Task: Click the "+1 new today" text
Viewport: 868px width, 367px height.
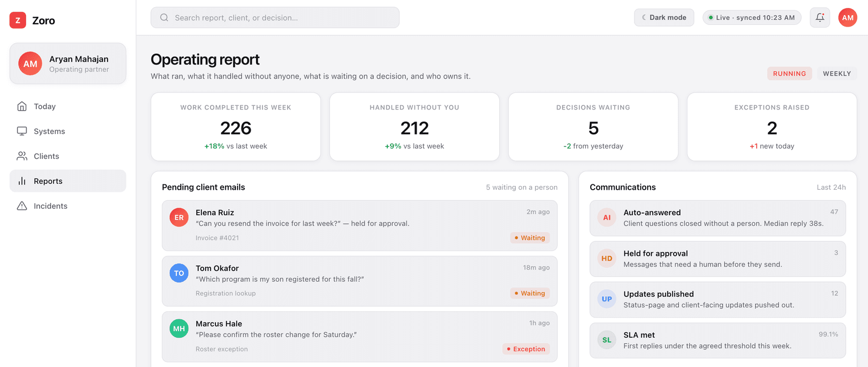Action: click(x=772, y=146)
